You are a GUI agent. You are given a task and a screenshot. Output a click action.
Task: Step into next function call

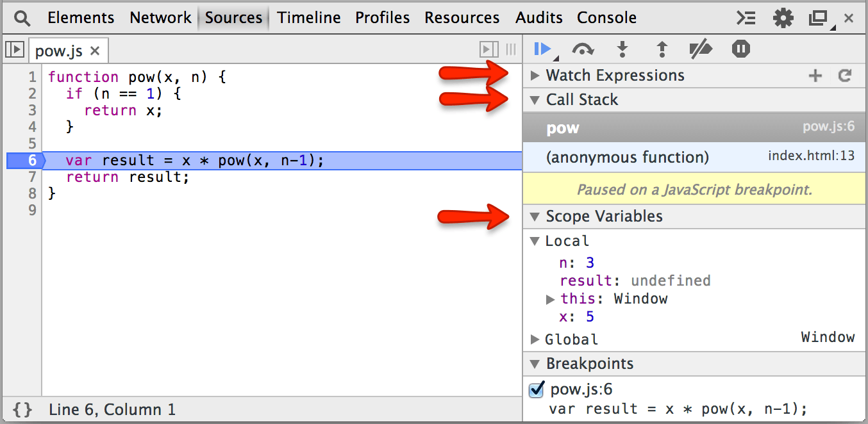click(622, 49)
